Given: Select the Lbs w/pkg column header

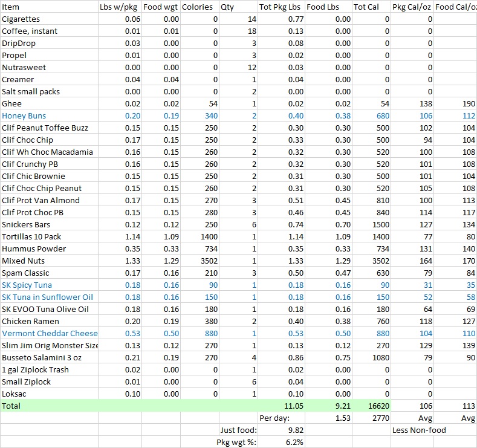Looking at the screenshot, I should (x=119, y=7).
